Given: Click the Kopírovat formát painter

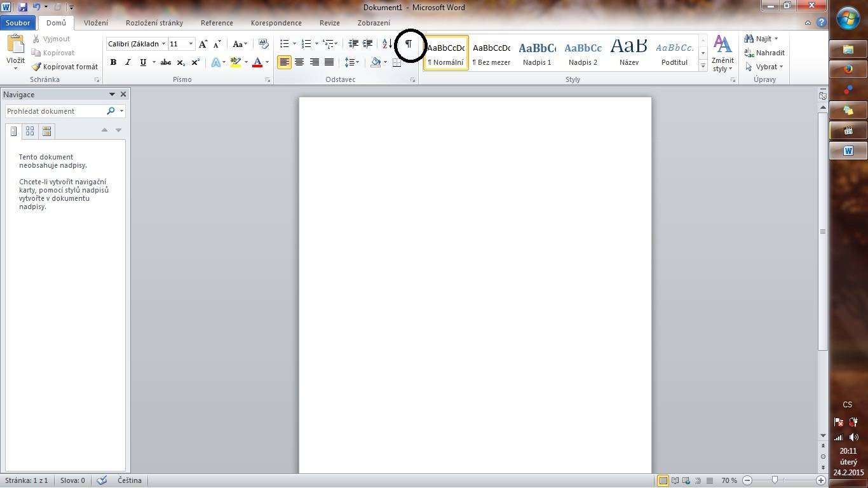Looking at the screenshot, I should tap(64, 67).
